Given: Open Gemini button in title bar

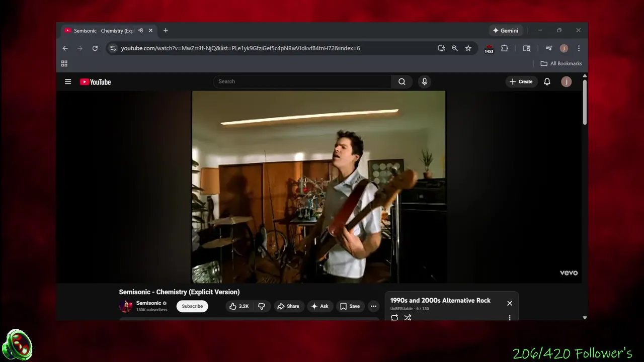Looking at the screenshot, I should tap(506, 31).
